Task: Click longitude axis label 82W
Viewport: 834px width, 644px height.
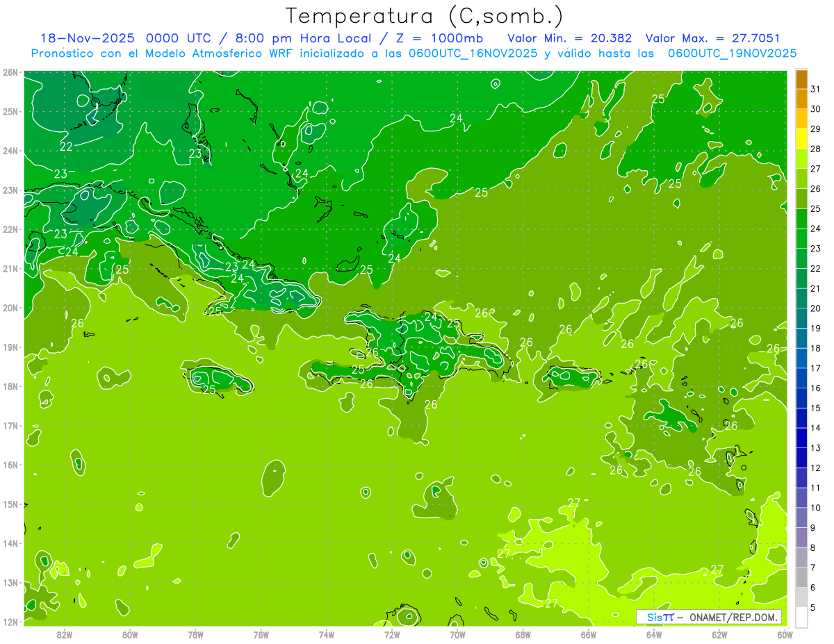Action: coord(65,634)
